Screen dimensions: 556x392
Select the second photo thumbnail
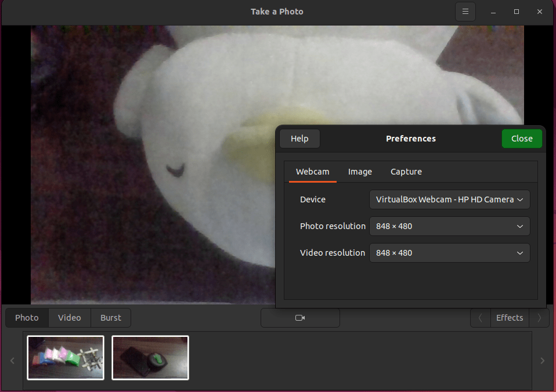[150, 358]
